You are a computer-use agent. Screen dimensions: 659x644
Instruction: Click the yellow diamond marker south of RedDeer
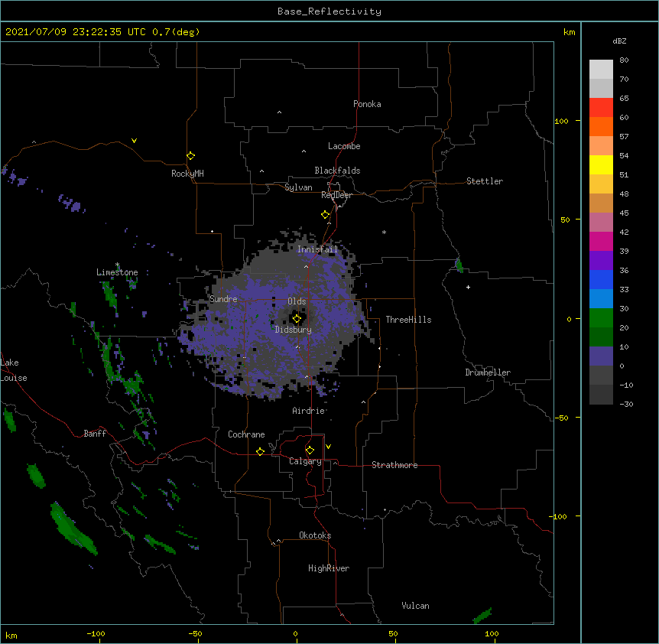[x=326, y=215]
